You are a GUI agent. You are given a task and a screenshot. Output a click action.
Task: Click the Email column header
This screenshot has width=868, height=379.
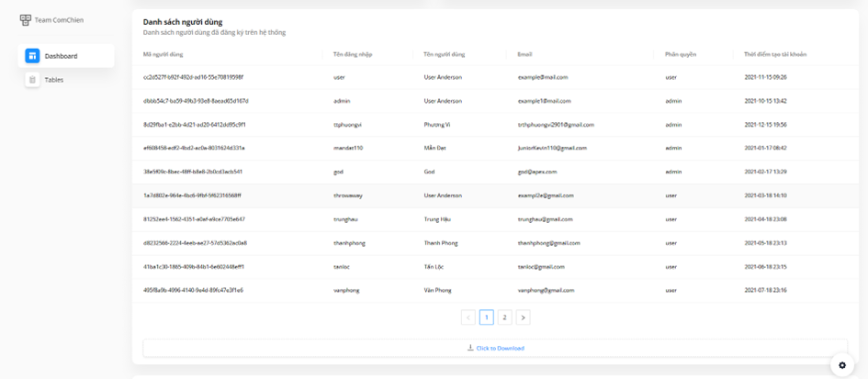[524, 54]
